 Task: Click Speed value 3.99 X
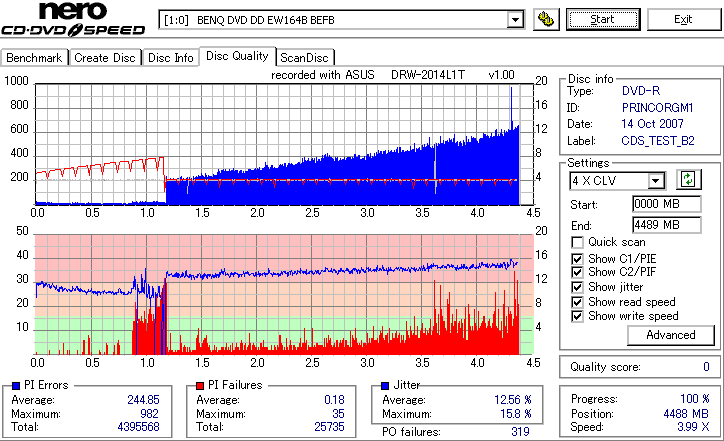693,427
